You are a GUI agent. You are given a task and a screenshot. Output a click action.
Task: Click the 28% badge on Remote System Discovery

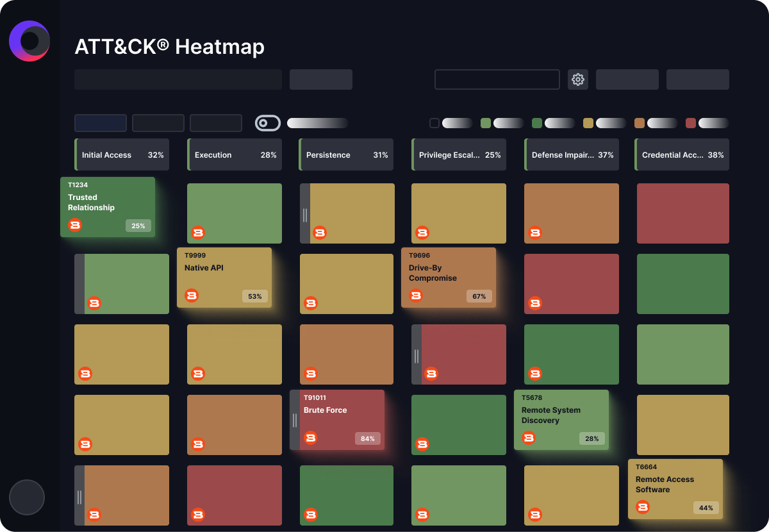592,438
